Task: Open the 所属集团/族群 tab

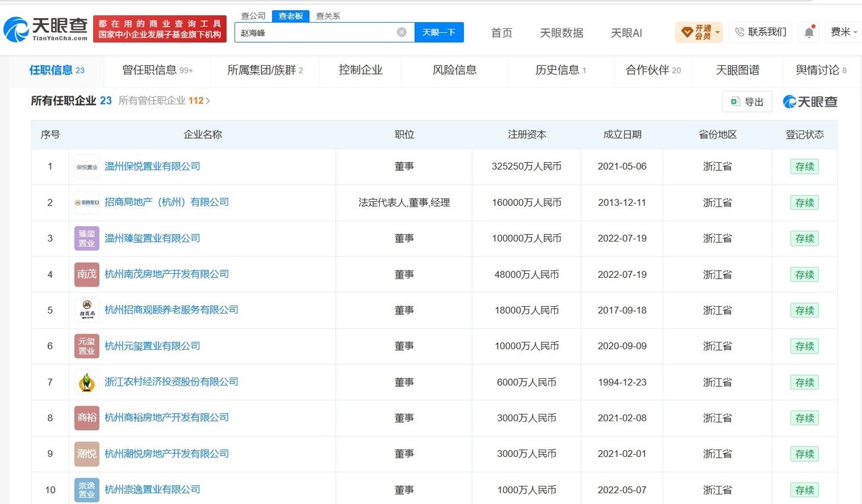Action: pyautogui.click(x=265, y=70)
